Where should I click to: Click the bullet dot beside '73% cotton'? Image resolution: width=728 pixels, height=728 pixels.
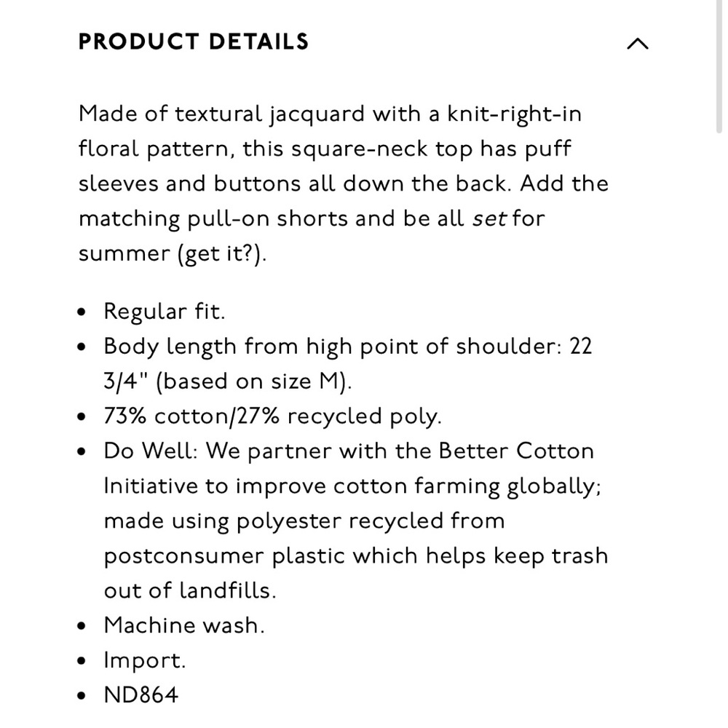pyautogui.click(x=82, y=416)
